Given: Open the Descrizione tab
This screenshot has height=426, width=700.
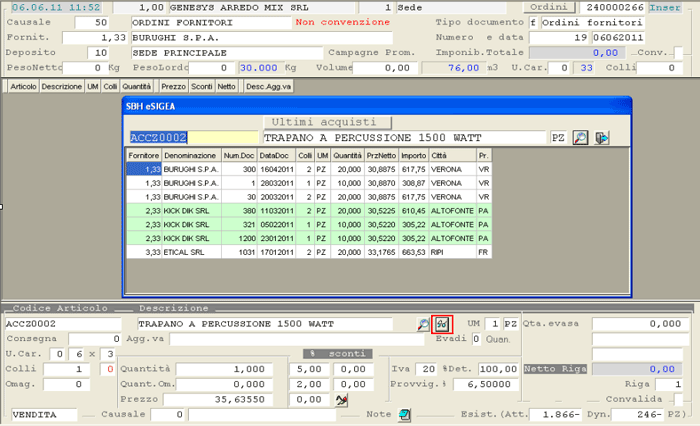Looking at the screenshot, I should pyautogui.click(x=62, y=87).
